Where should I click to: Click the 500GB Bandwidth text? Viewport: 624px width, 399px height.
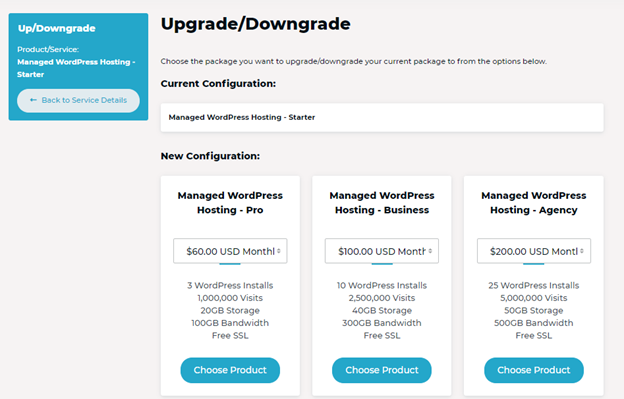(534, 323)
